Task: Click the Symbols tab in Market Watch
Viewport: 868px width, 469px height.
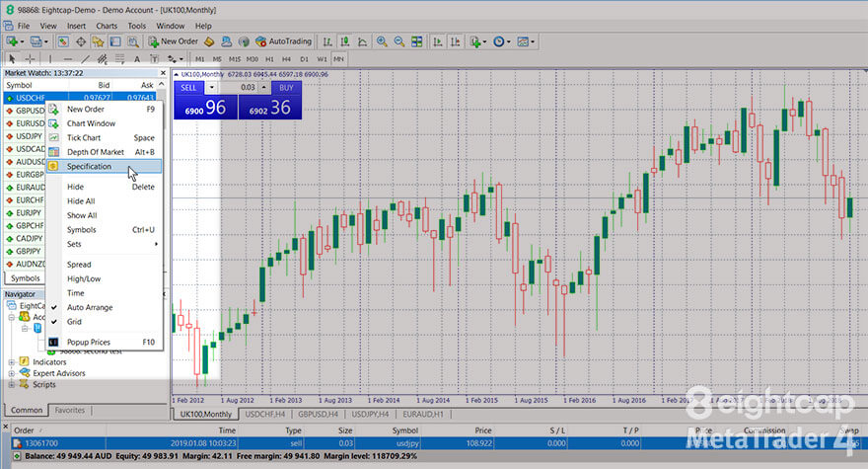Action: [26, 278]
